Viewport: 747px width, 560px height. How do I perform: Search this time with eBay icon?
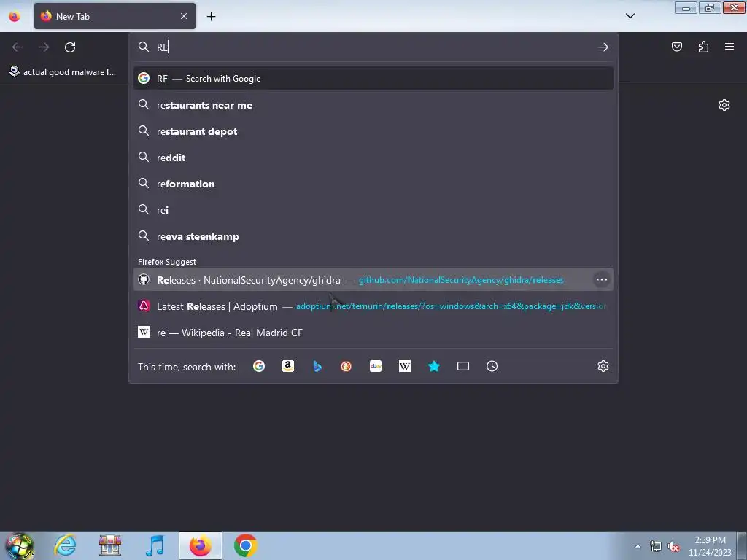(x=376, y=366)
